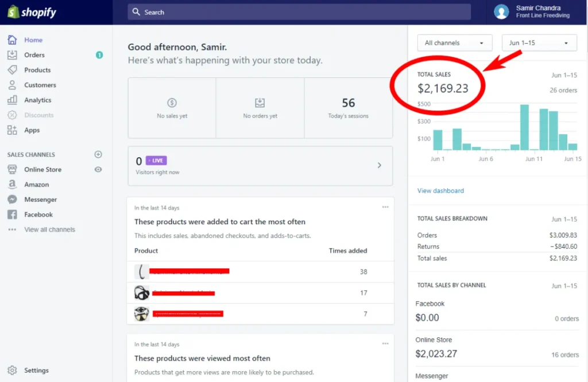View Online Store with the eye icon

tap(98, 169)
